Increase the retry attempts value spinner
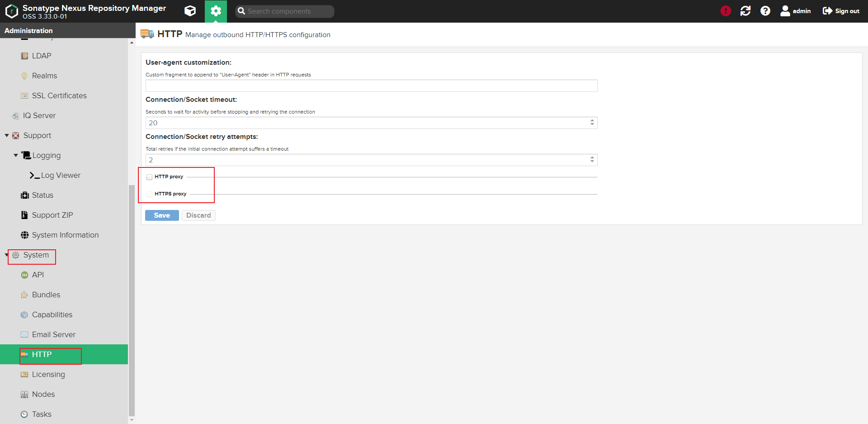This screenshot has width=868, height=424. pos(592,158)
